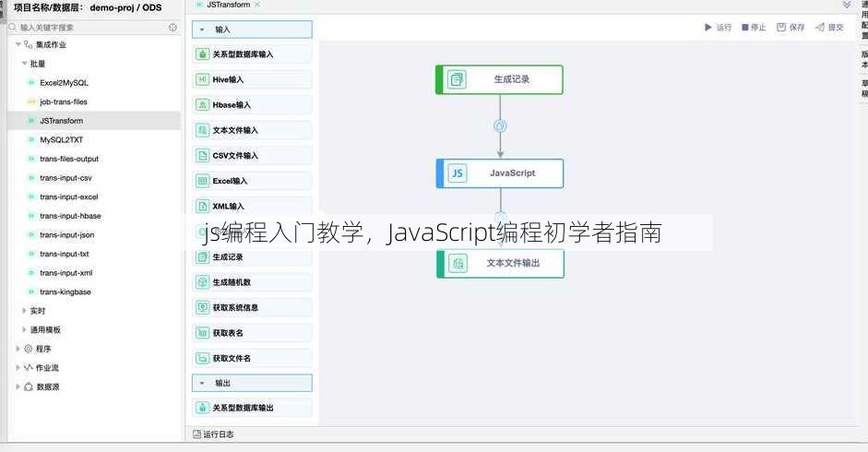
Task: Click the 文本文件输入 component icon
Action: [x=203, y=130]
